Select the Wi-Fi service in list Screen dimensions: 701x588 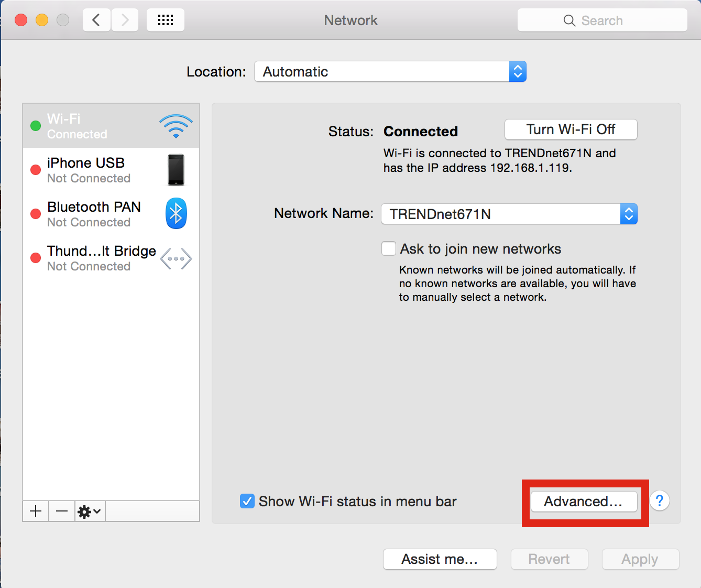pyautogui.click(x=111, y=126)
